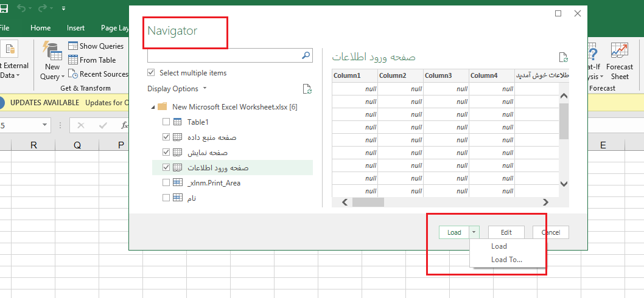The image size is (644, 298).
Task: Click the sheet icon for صفحه منبع داده
Action: tap(177, 137)
